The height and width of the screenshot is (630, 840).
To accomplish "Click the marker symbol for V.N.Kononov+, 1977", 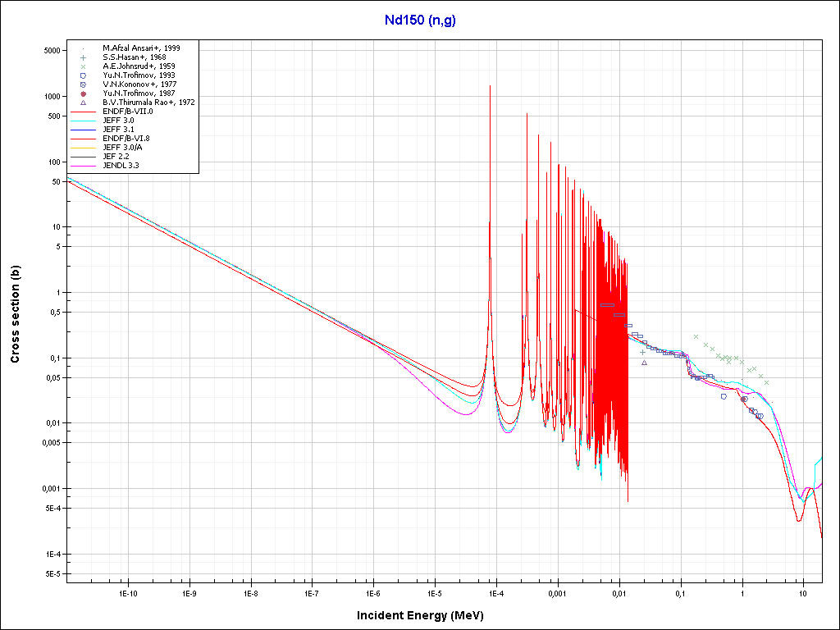I will (84, 84).
